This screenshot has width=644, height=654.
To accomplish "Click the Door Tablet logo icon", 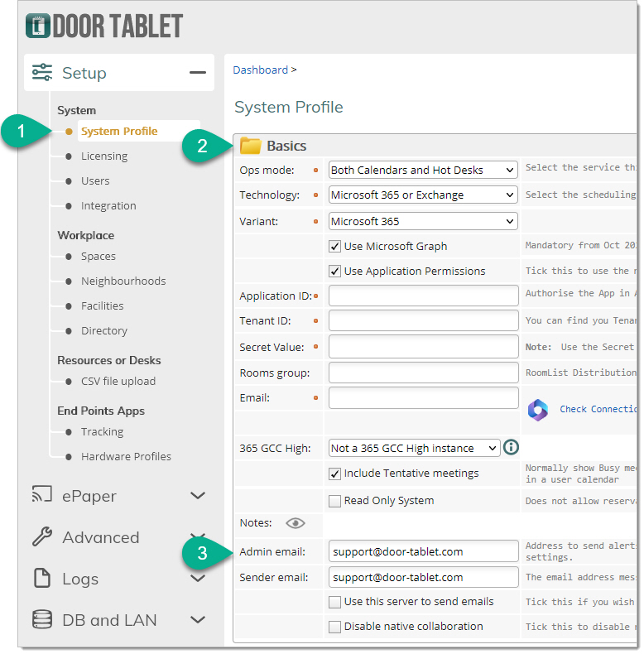I will (38, 26).
